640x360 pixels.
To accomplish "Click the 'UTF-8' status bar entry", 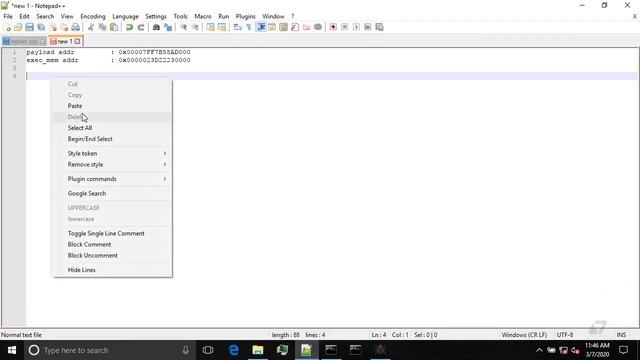I will click(x=565, y=335).
